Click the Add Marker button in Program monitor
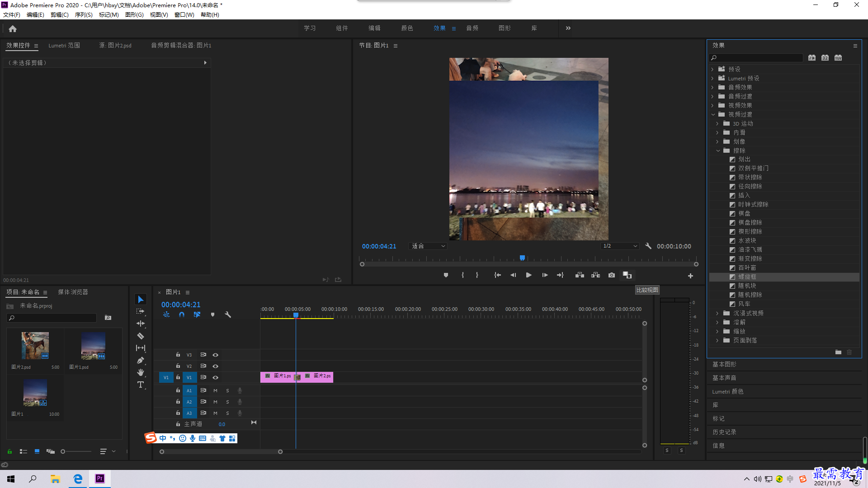The image size is (868, 488). [446, 275]
